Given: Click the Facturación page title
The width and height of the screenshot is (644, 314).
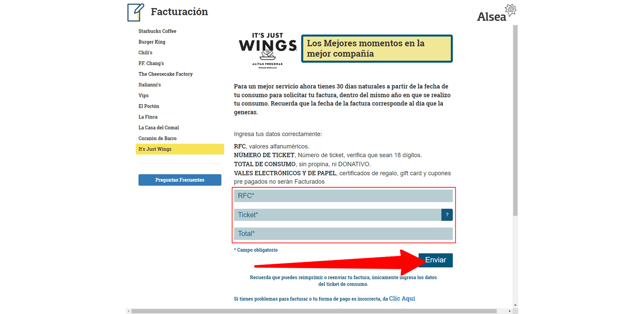Looking at the screenshot, I should 180,12.
